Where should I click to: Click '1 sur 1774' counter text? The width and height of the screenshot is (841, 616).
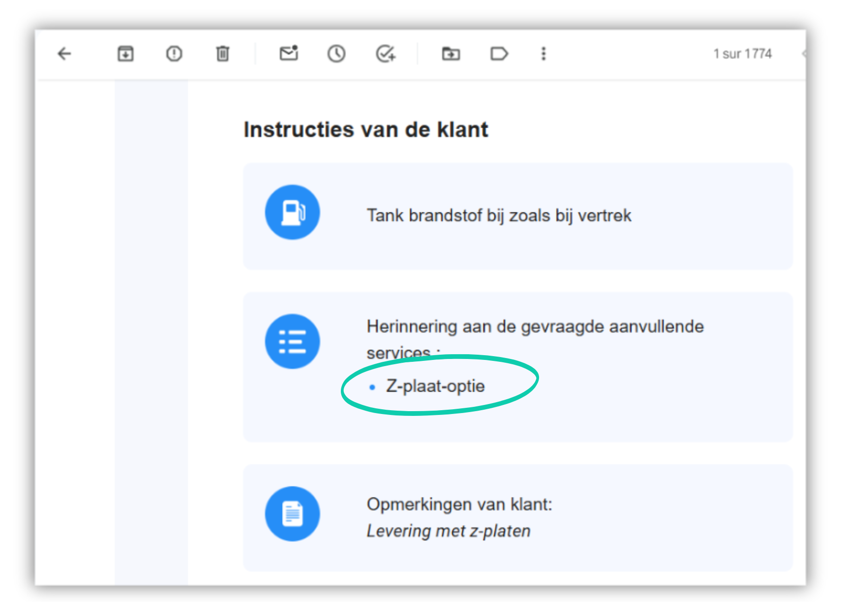[x=742, y=54]
